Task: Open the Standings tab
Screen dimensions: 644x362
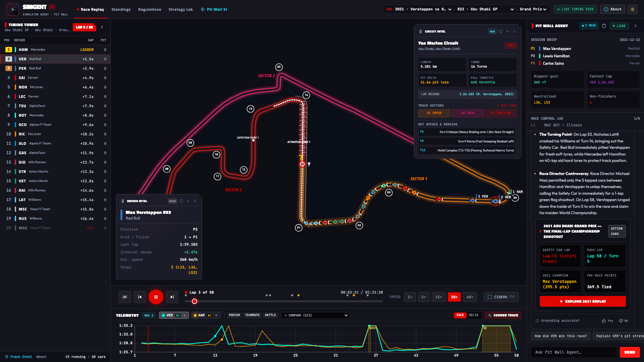Action: coord(121,9)
